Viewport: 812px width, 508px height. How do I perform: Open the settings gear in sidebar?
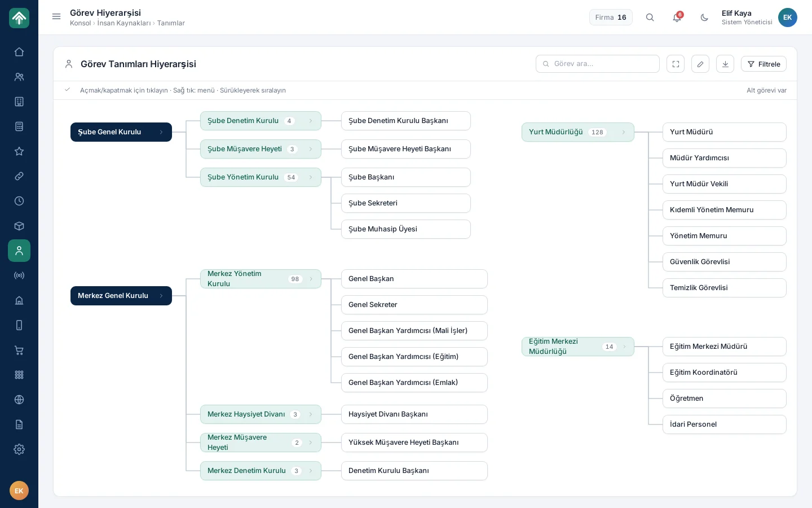pyautogui.click(x=19, y=449)
